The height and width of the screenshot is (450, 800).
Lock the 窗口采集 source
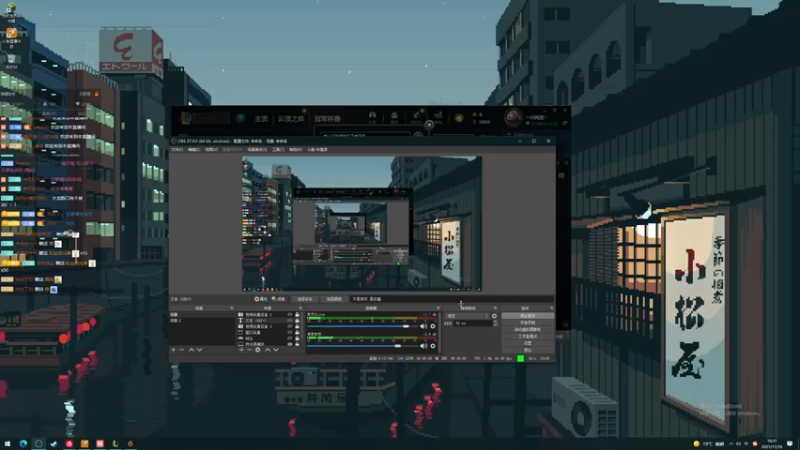point(297,332)
